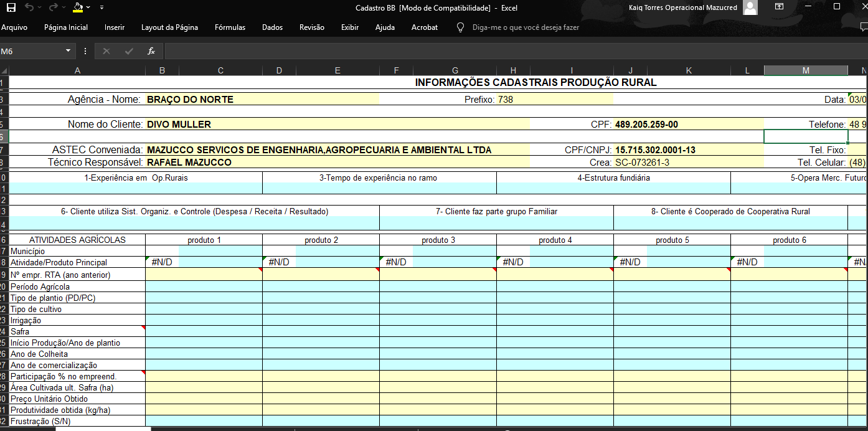Click the Redo arrow icon
868x431 pixels.
point(53,7)
